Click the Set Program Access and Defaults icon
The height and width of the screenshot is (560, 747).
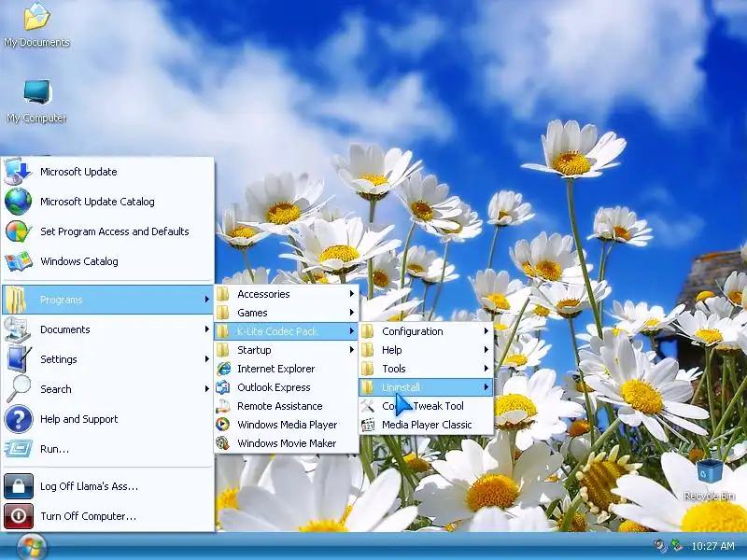click(x=18, y=231)
